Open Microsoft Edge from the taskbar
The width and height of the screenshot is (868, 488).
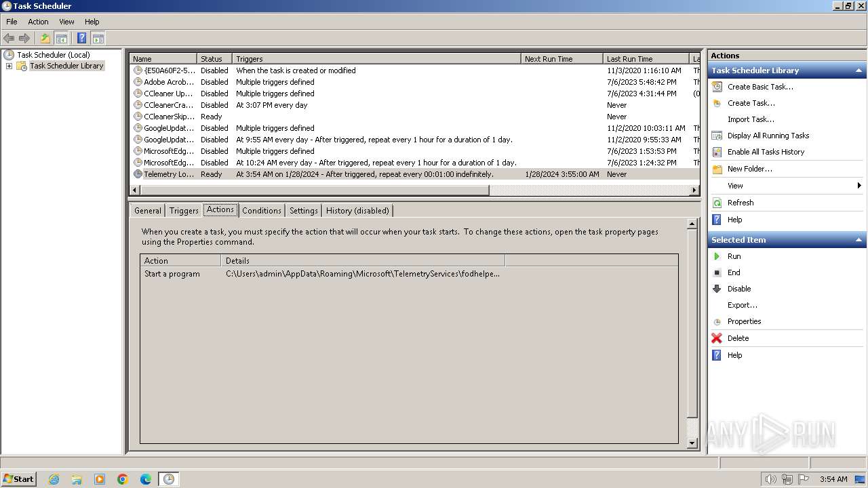pos(146,479)
